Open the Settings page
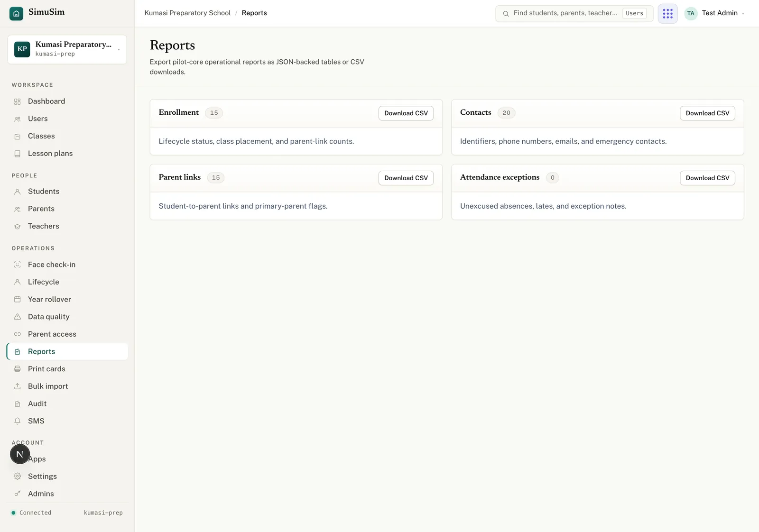The width and height of the screenshot is (759, 532). [67, 477]
